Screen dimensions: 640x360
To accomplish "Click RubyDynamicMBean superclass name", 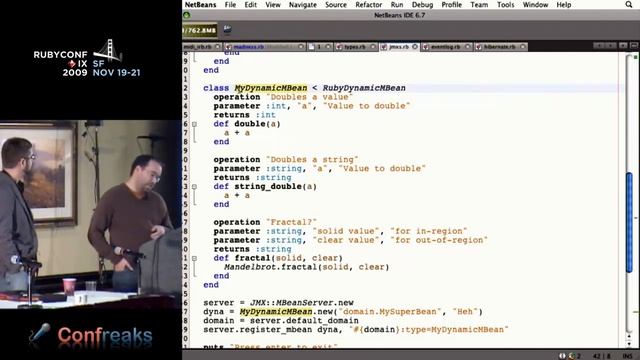I will pyautogui.click(x=364, y=88).
